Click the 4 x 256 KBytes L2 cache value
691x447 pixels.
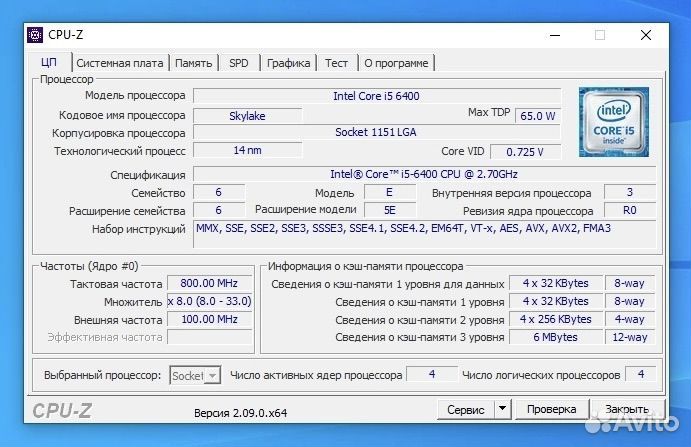[556, 319]
